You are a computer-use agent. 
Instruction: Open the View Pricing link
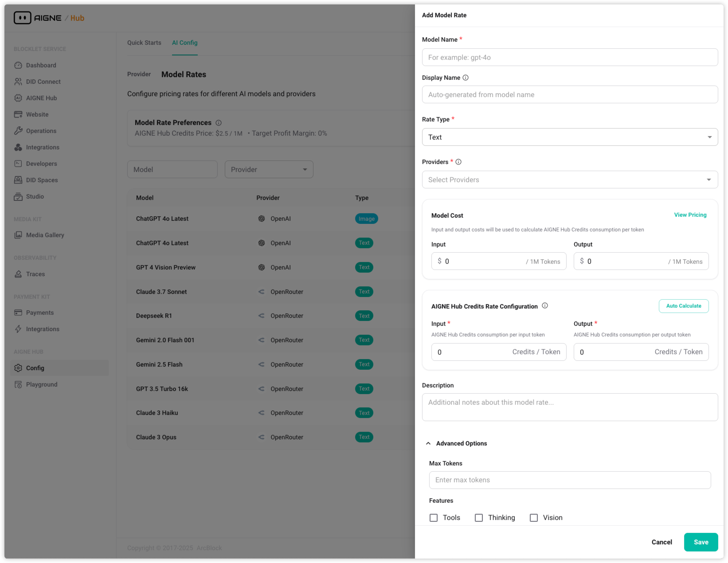click(x=690, y=215)
